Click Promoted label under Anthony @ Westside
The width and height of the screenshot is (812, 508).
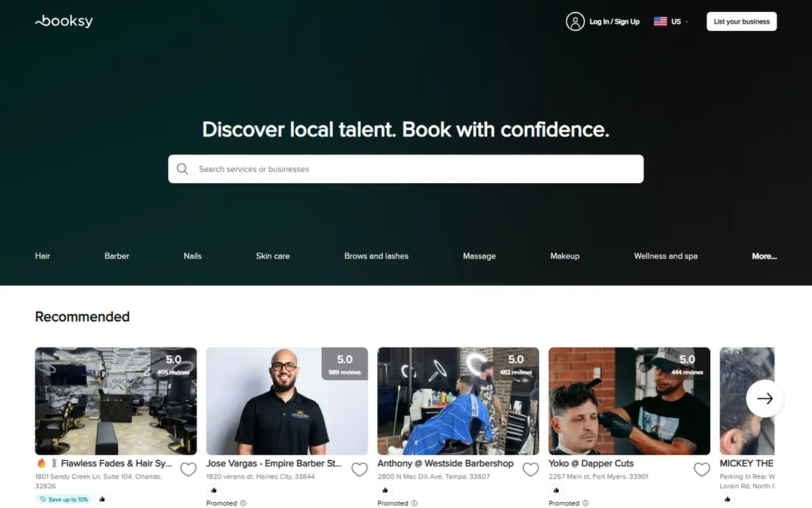point(393,504)
